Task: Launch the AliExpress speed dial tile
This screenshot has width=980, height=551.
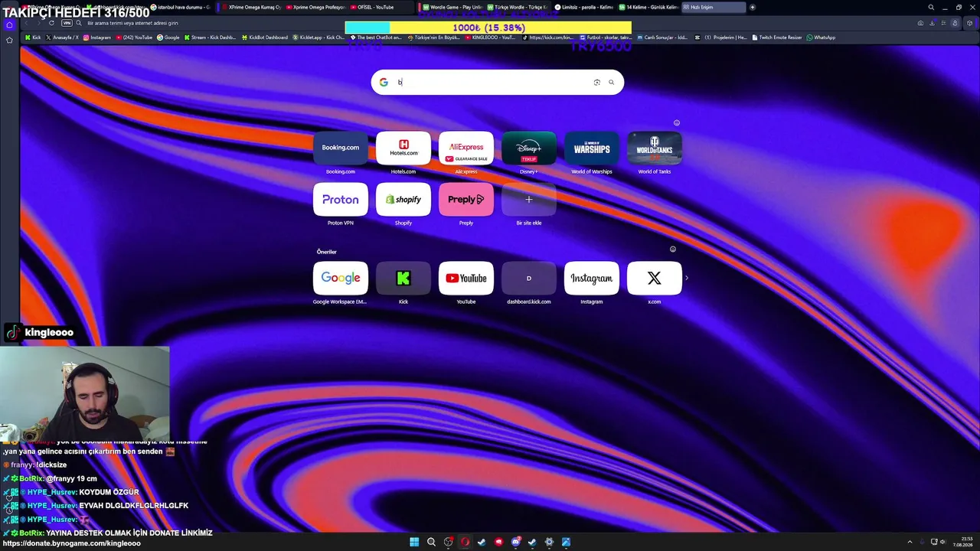Action: tap(466, 148)
